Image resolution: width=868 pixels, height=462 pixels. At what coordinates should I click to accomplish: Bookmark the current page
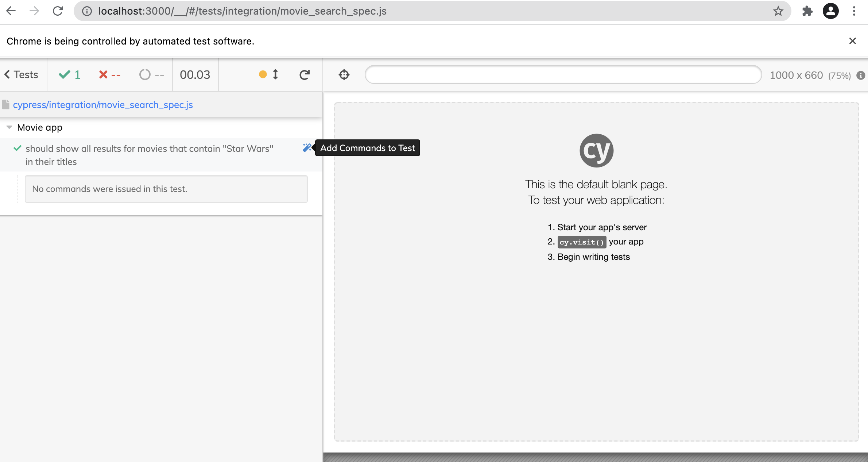click(778, 11)
